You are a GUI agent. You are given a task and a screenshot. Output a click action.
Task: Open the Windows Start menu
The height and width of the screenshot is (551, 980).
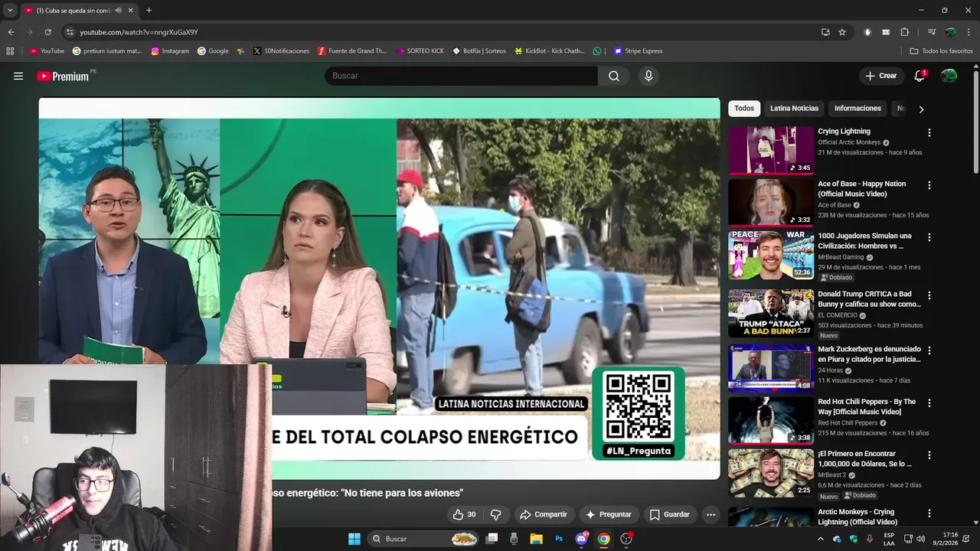[354, 539]
